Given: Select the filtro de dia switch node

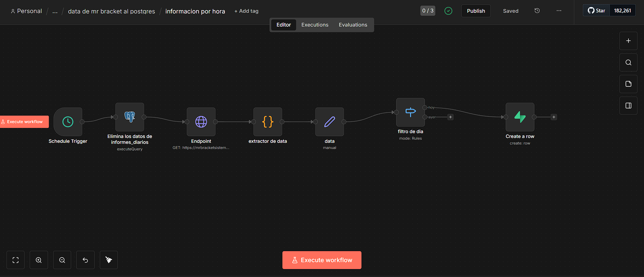Looking at the screenshot, I should tap(411, 112).
